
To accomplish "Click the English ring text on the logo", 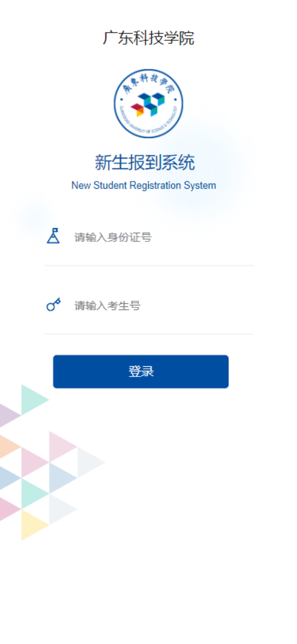I will 148,125.
